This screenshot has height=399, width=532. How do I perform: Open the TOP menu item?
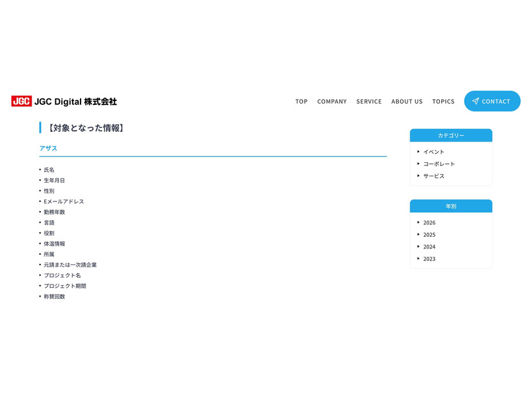[x=301, y=102]
